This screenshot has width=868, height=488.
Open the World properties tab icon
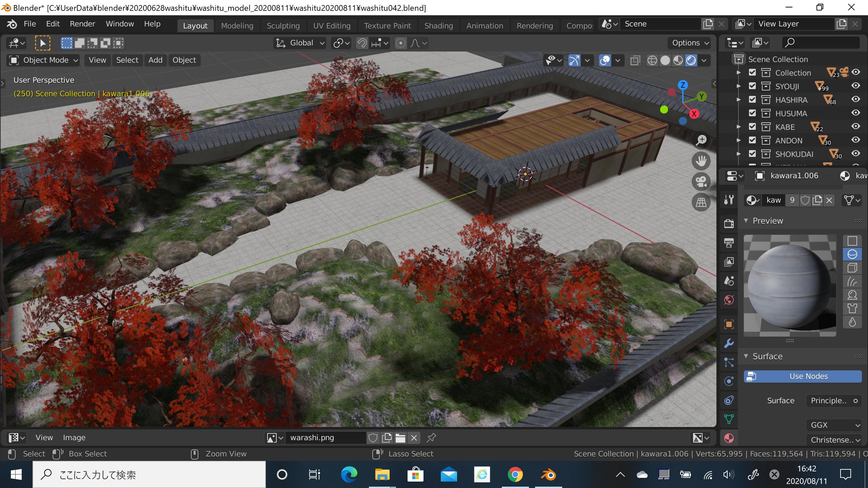point(729,300)
